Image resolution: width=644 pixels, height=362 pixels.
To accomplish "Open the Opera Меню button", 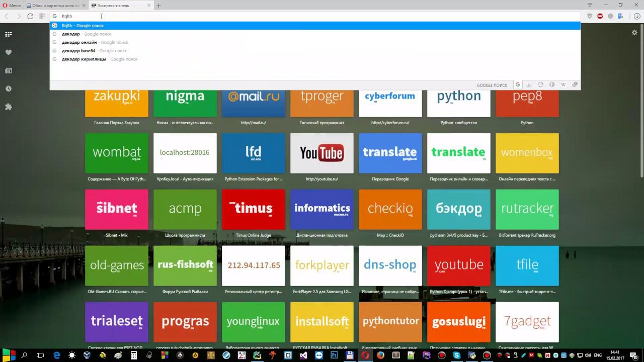I will (x=12, y=6).
